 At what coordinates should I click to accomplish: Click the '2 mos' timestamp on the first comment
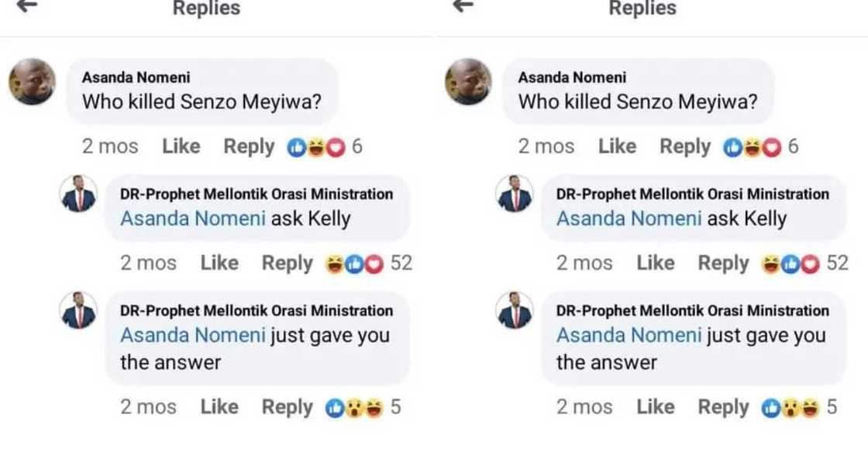pos(111,146)
